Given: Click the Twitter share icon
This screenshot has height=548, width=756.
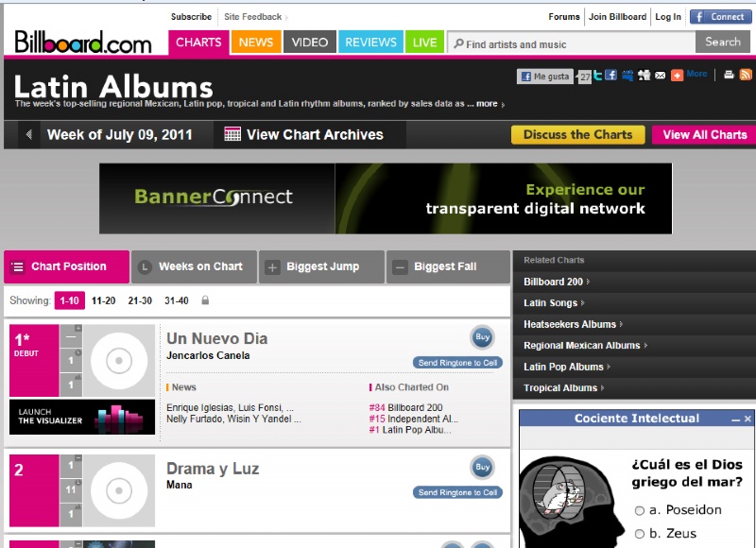Looking at the screenshot, I should pyautogui.click(x=598, y=76).
